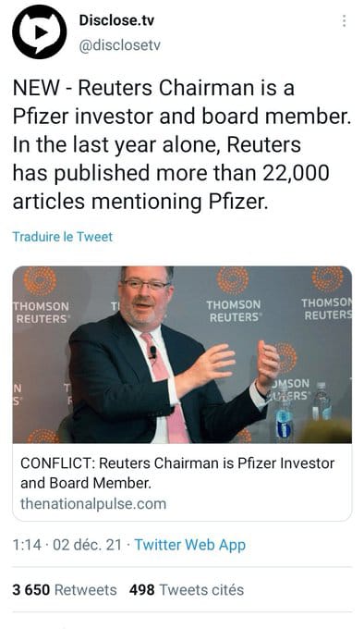This screenshot has width=364, height=629.
Task: Open the Reuters chairman article photo
Action: (182, 354)
